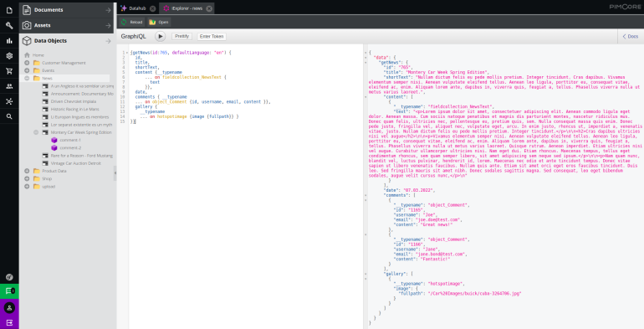Open the File menu icon in sidebar
The image size is (644, 329).
(9, 10)
